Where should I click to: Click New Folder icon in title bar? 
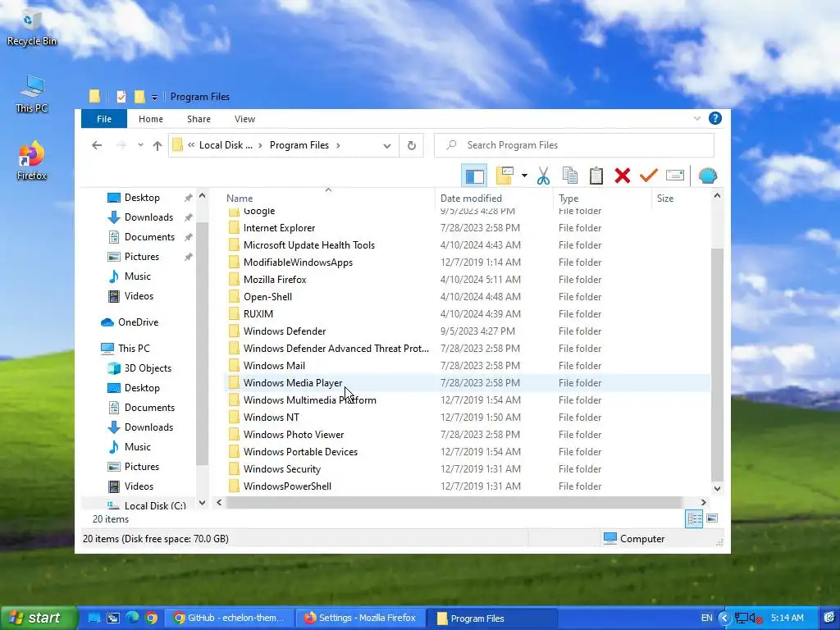click(x=139, y=97)
